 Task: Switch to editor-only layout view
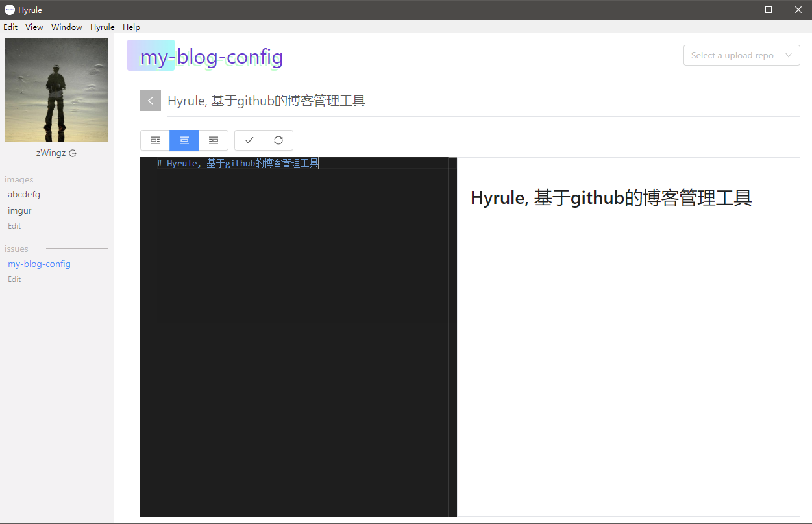pos(155,140)
